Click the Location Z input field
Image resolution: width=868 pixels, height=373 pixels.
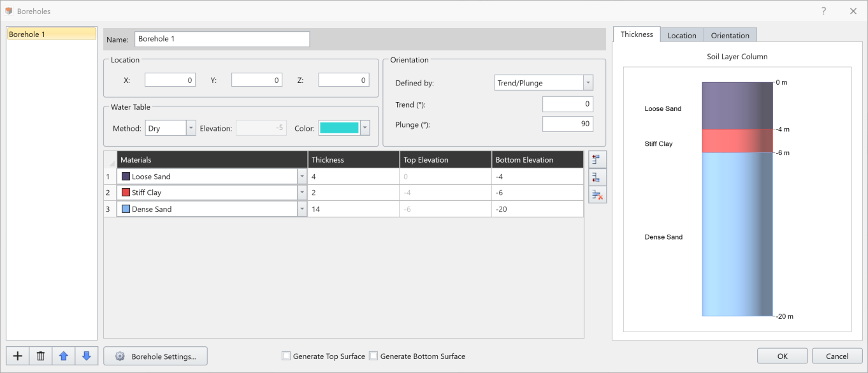tap(344, 80)
